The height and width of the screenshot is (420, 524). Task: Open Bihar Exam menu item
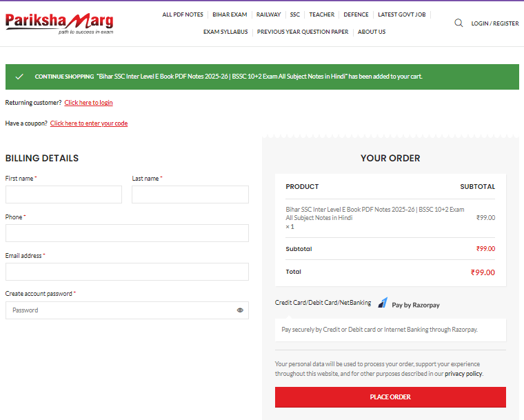[x=230, y=14]
